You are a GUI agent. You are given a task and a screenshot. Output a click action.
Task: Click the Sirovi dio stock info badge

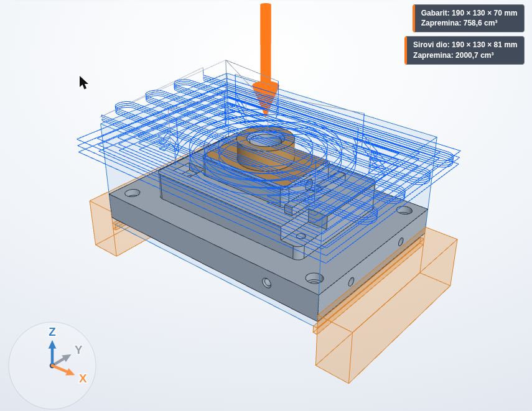464,50
